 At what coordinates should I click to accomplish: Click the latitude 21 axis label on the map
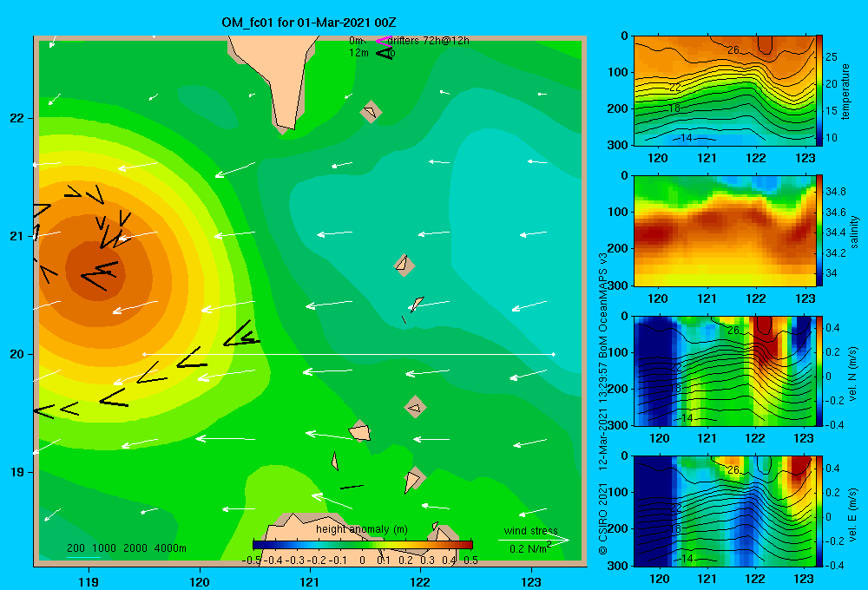click(x=16, y=236)
